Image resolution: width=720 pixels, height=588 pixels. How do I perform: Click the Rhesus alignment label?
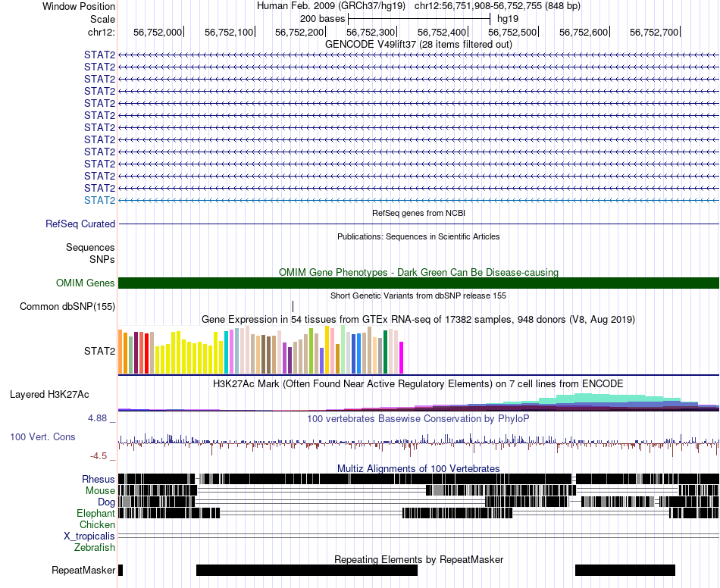pyautogui.click(x=99, y=479)
